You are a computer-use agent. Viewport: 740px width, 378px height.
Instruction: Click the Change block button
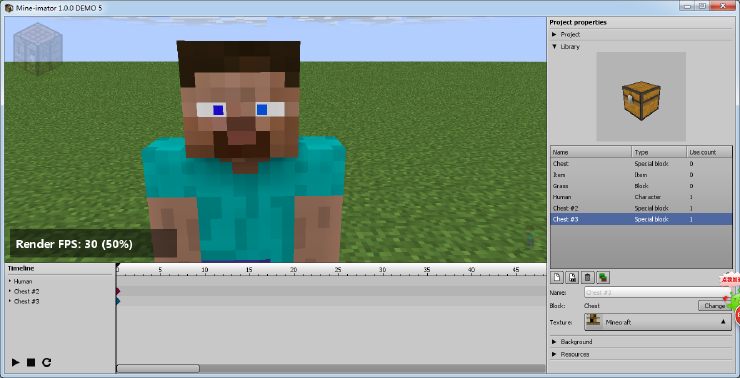tap(715, 306)
